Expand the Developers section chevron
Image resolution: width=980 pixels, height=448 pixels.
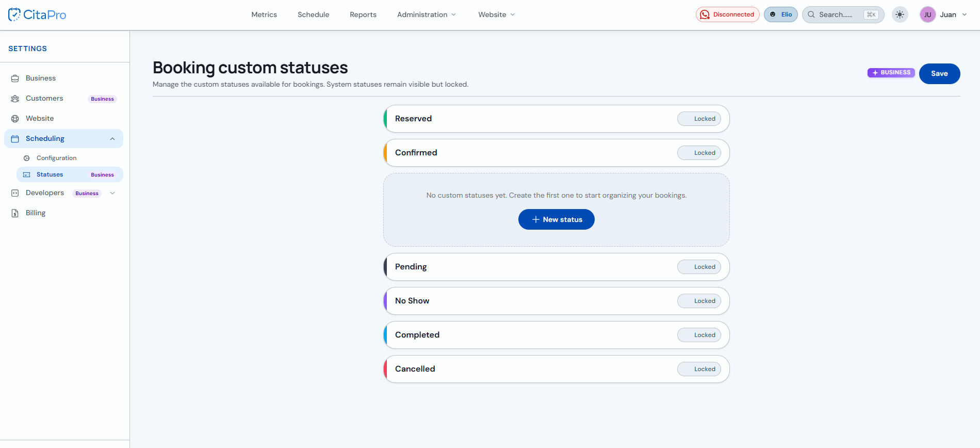[x=112, y=193]
